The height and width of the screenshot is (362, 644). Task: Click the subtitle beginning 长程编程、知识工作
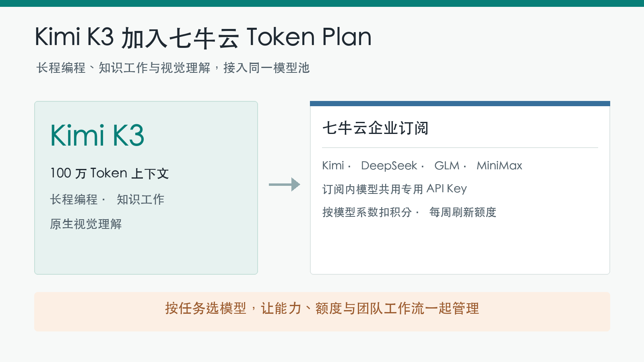(173, 68)
